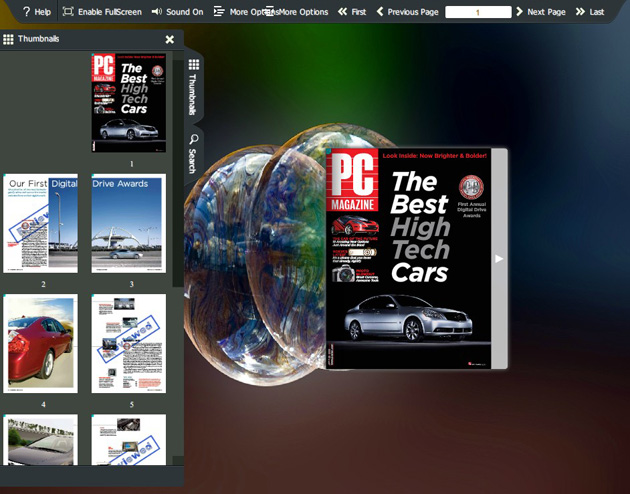The image size is (630, 494).
Task: Open thumbnail page 5 reviewed stamp
Action: click(x=129, y=343)
